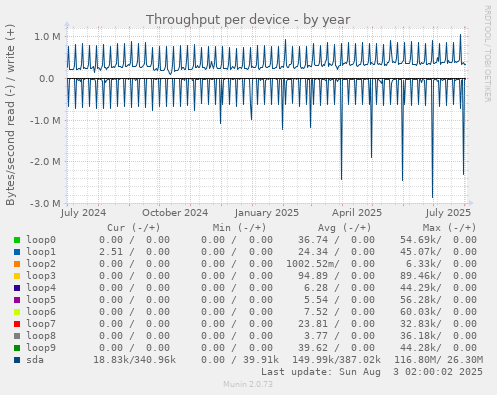Click the lime loop6 legend color swatch

pyautogui.click(x=17, y=312)
